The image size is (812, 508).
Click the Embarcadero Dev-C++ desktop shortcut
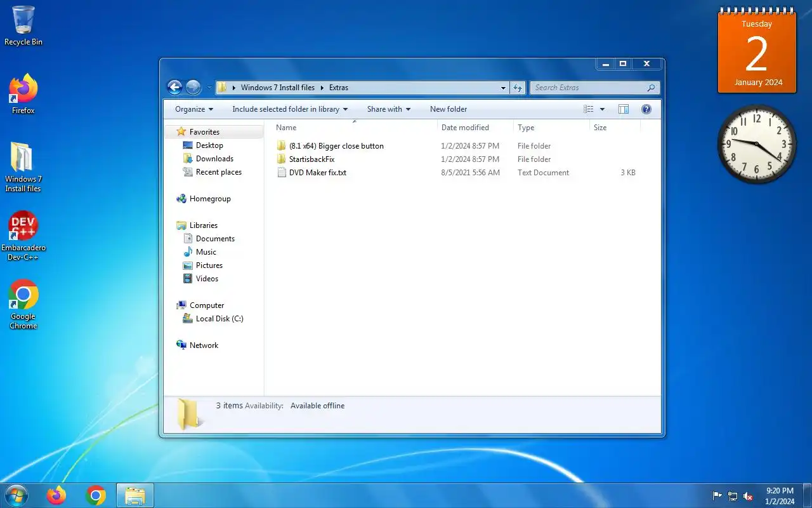(x=23, y=236)
